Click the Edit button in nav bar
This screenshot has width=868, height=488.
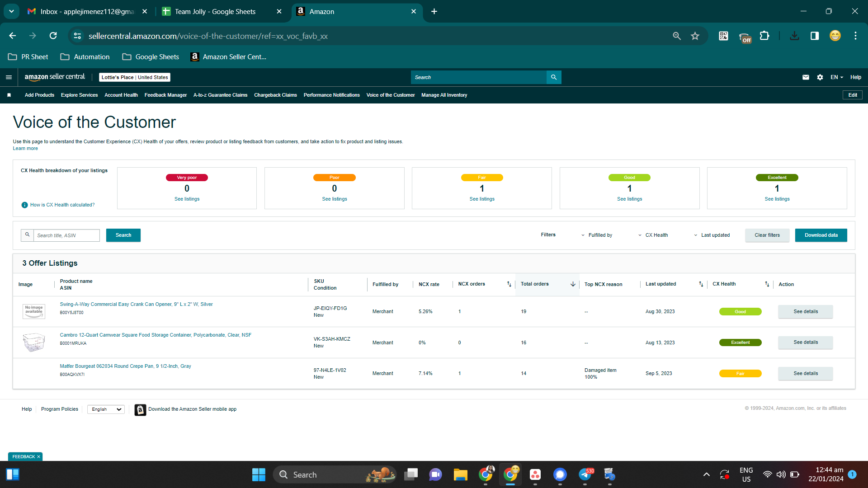coord(853,95)
